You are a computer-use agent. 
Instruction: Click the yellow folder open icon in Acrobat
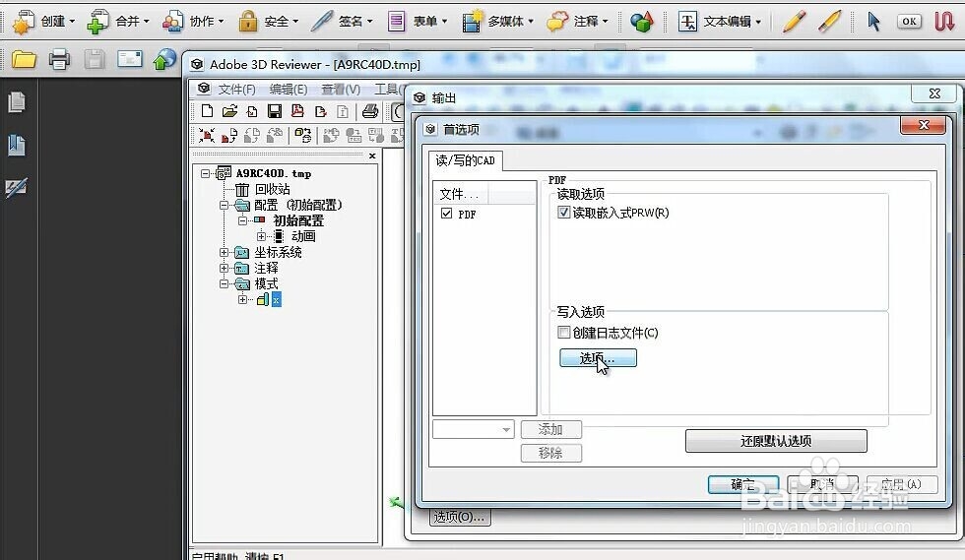coord(24,60)
